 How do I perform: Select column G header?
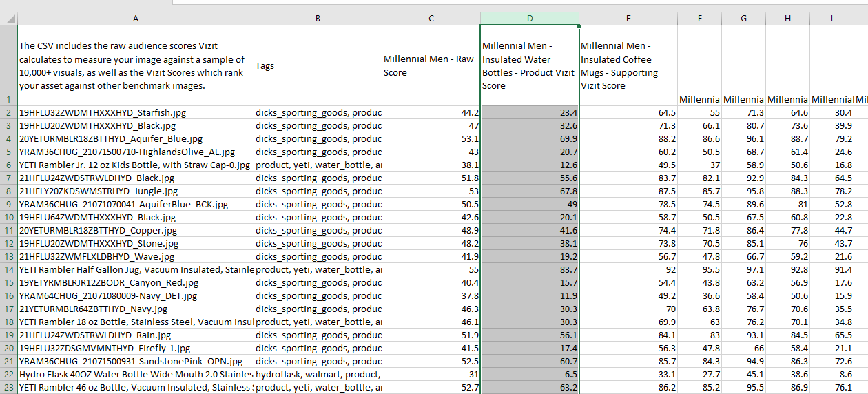pyautogui.click(x=743, y=19)
